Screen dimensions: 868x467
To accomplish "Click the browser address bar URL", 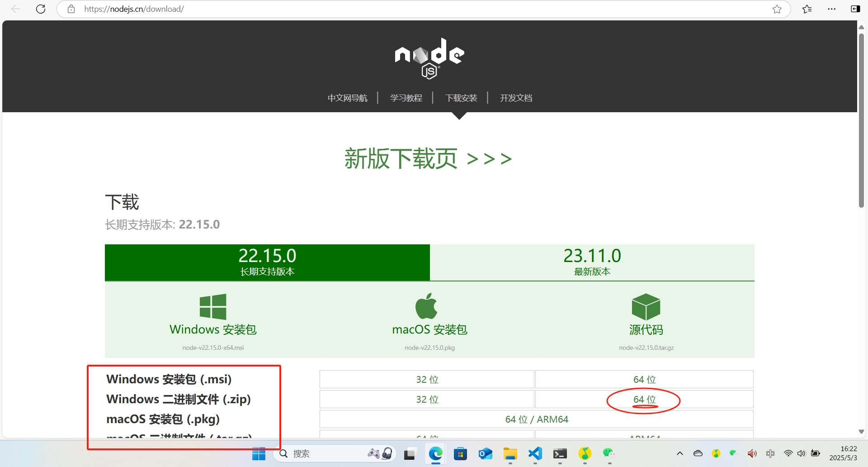I will (134, 9).
